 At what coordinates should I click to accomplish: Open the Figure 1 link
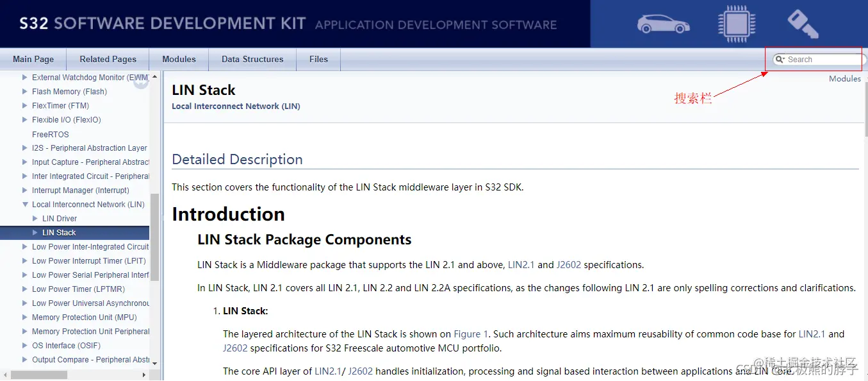tap(471, 334)
